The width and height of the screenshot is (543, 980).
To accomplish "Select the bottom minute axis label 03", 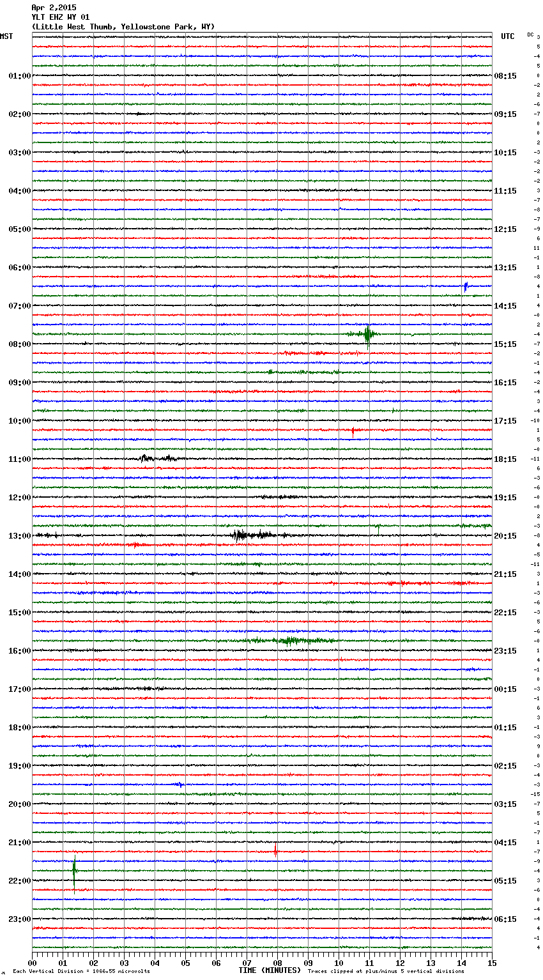I will 125,963.
